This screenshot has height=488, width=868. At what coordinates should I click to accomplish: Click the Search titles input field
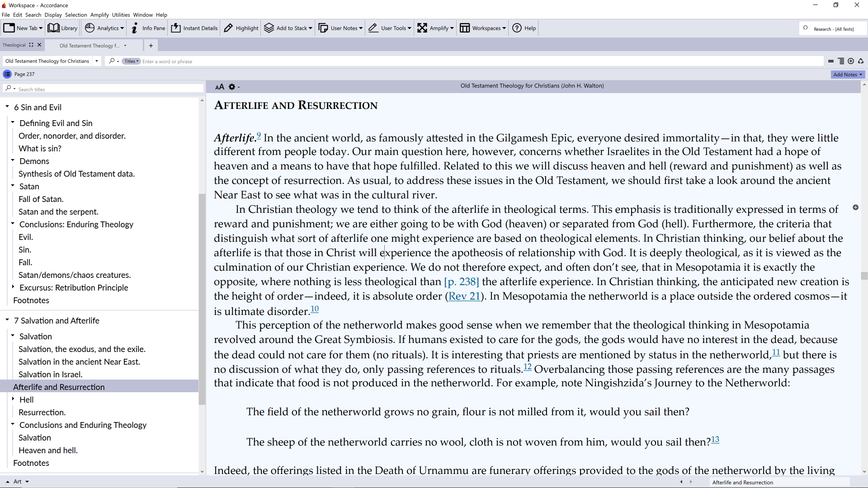tap(108, 89)
